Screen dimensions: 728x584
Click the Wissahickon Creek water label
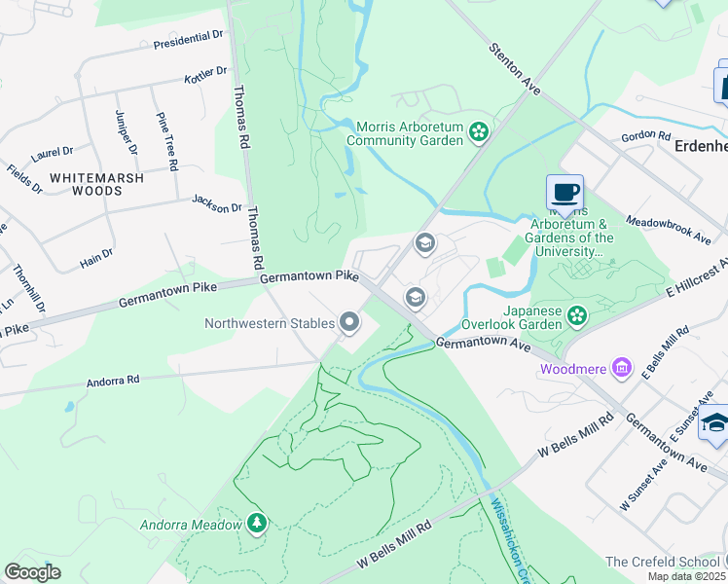[510, 540]
